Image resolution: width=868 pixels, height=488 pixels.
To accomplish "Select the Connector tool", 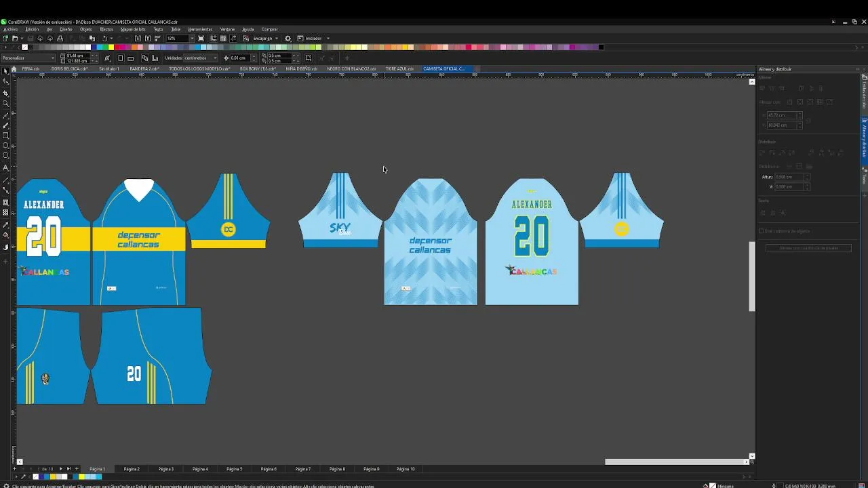I will 6,190.
